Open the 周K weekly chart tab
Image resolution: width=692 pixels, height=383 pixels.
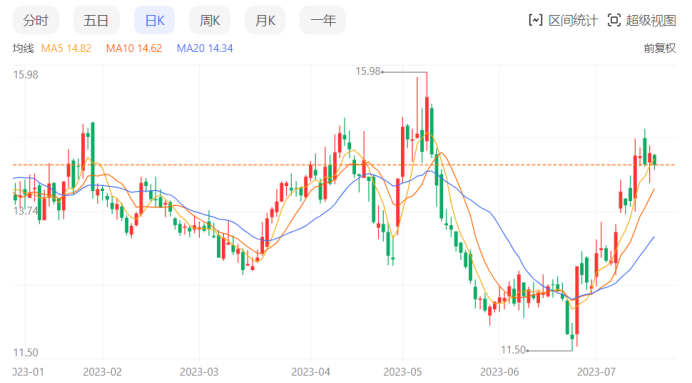click(210, 20)
